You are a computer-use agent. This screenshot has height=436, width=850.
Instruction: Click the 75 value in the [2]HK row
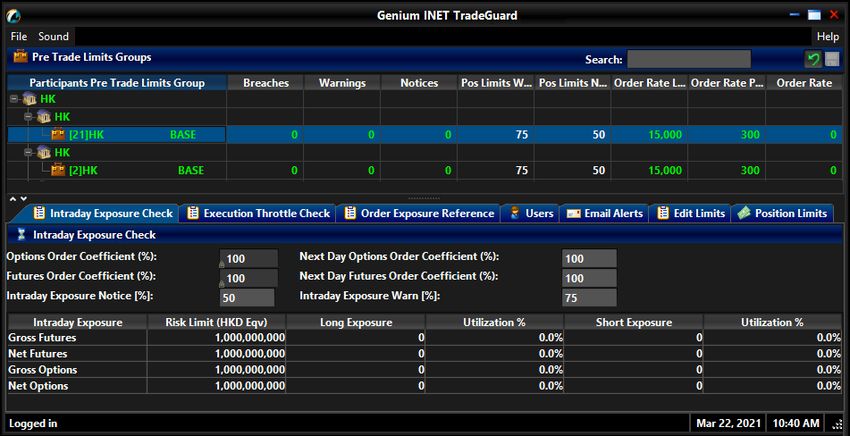click(x=521, y=170)
